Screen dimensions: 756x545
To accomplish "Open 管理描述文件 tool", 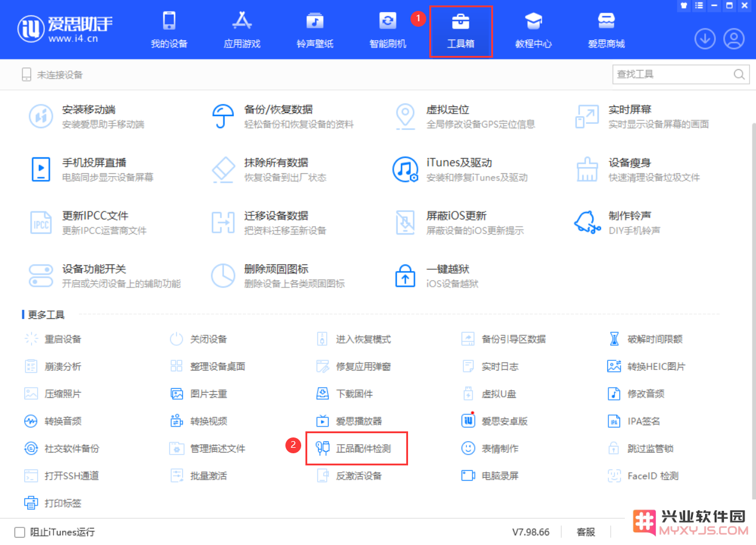I will (208, 448).
